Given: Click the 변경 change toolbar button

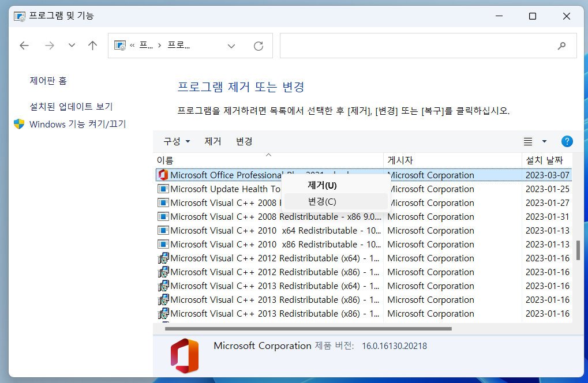Looking at the screenshot, I should (244, 141).
